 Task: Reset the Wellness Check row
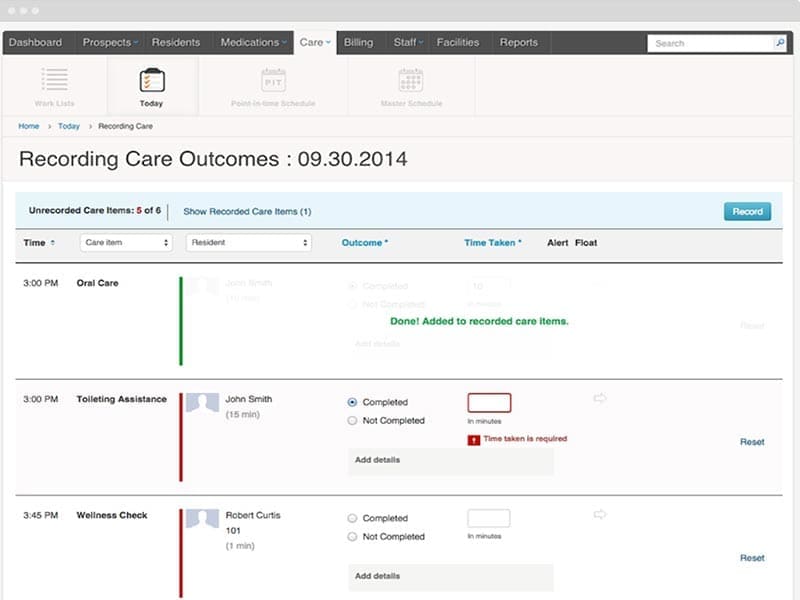click(752, 558)
